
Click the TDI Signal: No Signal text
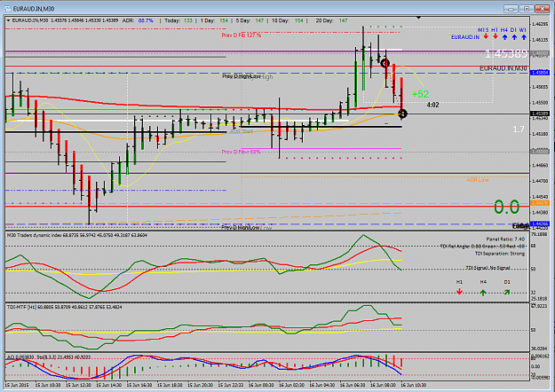[x=488, y=268]
